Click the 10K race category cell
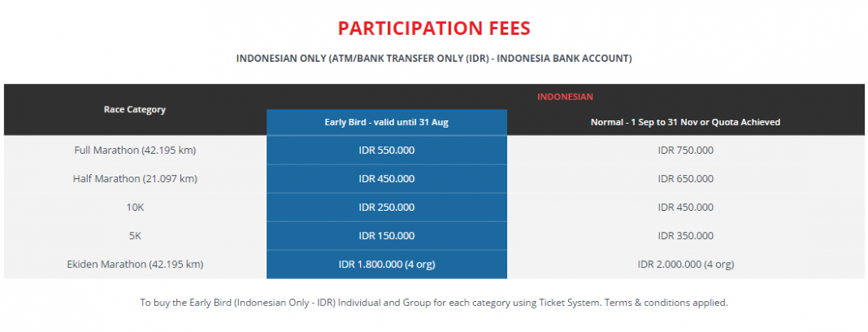This screenshot has height=332, width=868. (x=135, y=207)
